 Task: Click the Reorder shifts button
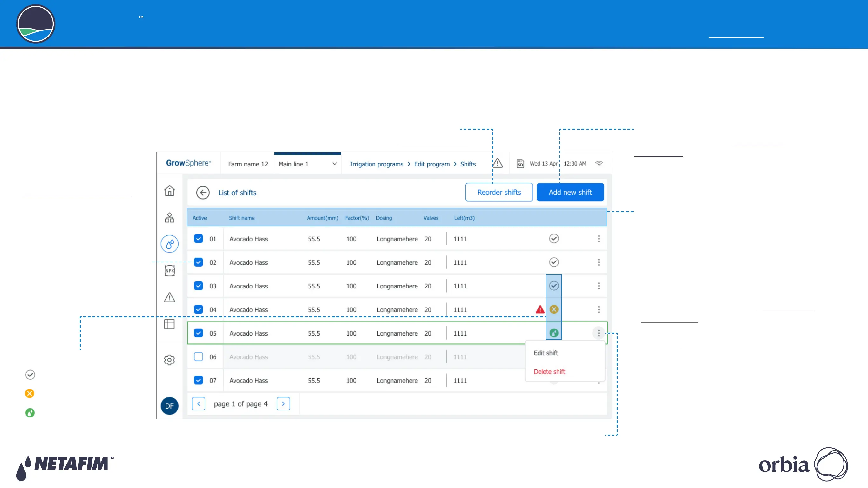[x=499, y=193]
